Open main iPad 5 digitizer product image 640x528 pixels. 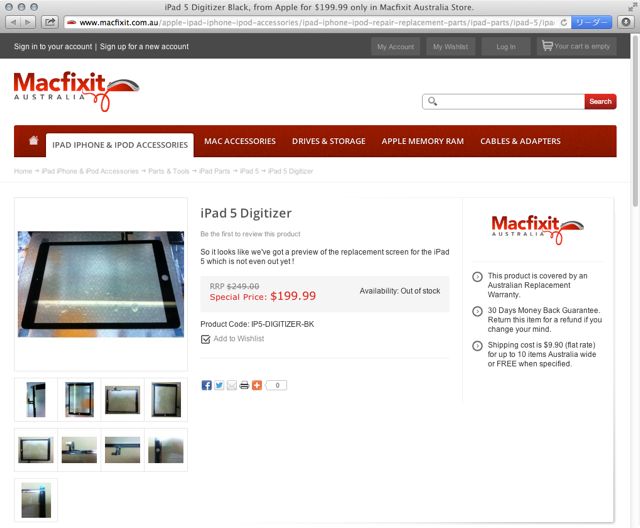tap(101, 284)
